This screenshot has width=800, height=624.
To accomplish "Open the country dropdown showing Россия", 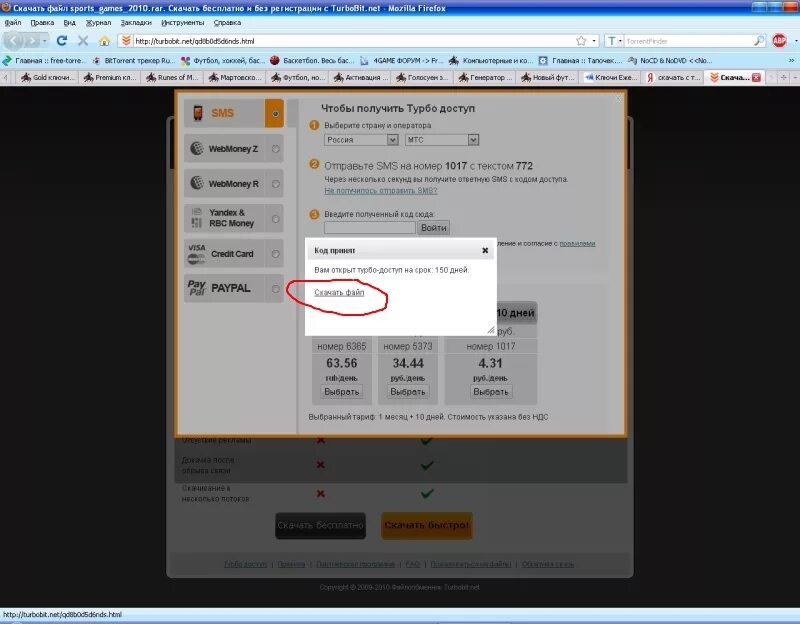I will 361,140.
